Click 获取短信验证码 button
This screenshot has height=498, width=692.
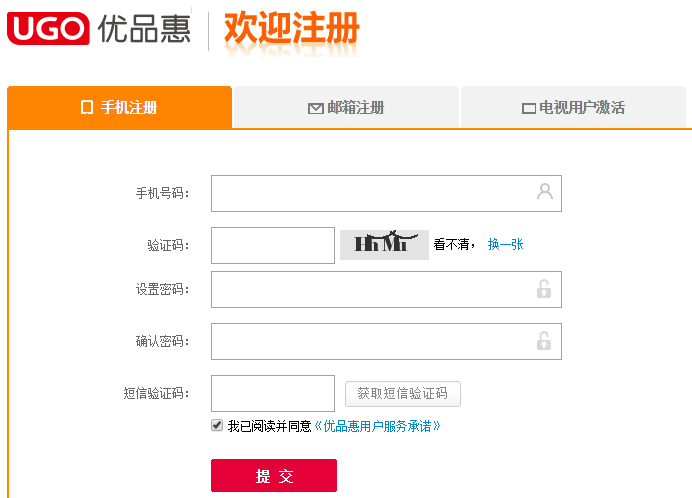[402, 393]
